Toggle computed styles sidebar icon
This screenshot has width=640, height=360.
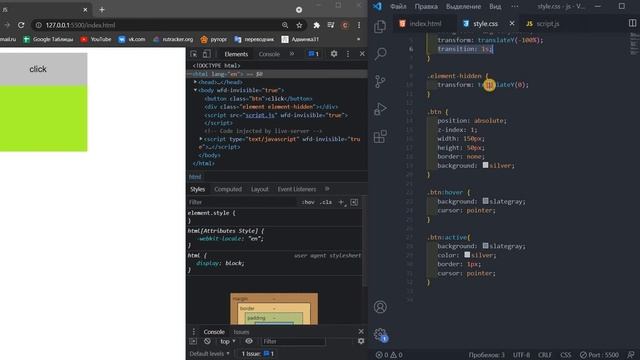[354, 202]
